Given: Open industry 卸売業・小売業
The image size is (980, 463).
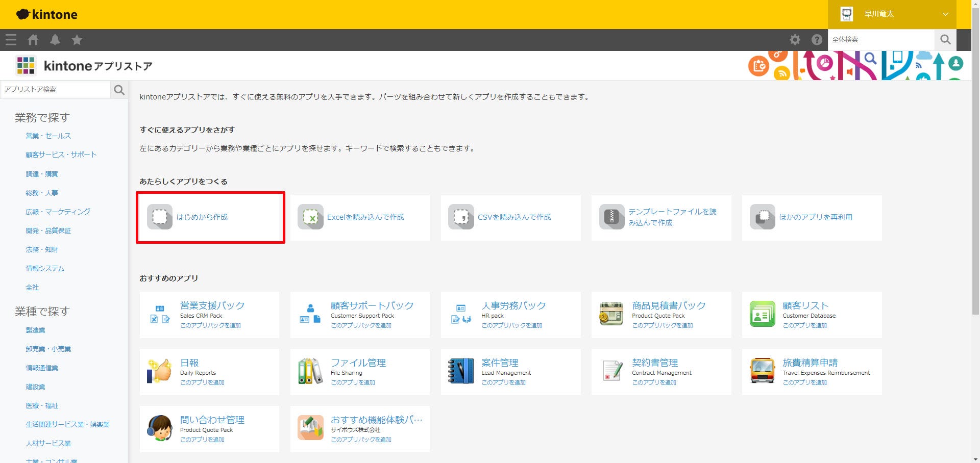Looking at the screenshot, I should [x=48, y=349].
